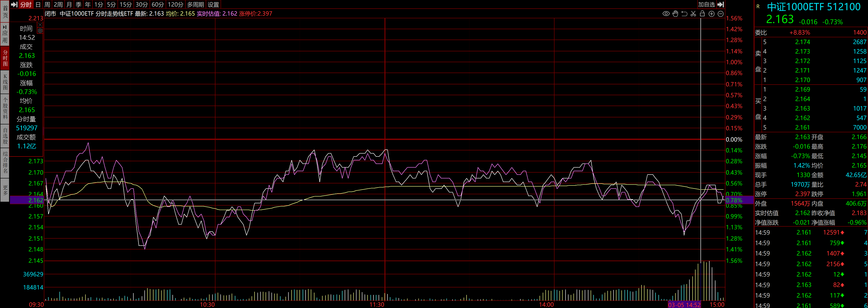Open K线图 from the left sidebar
Image resolution: width=868 pixels, height=308 pixels.
click(5, 82)
